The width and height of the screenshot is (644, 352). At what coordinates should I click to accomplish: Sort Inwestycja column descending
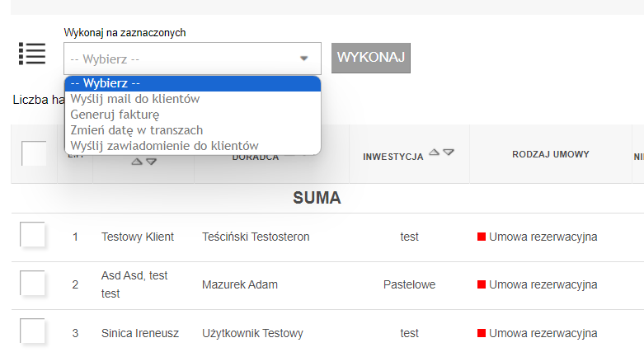[449, 153]
